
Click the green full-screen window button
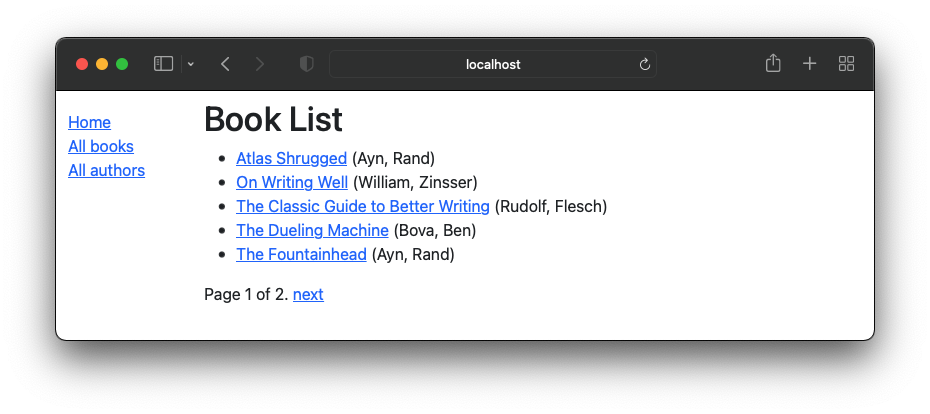tap(122, 64)
